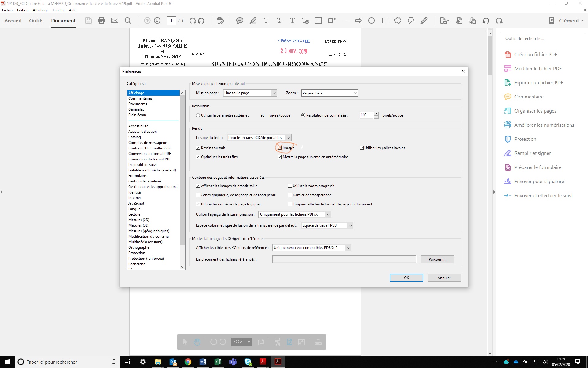Viewport: 588px width, 368px height.
Task: Print the current PDF document
Action: pos(101,21)
